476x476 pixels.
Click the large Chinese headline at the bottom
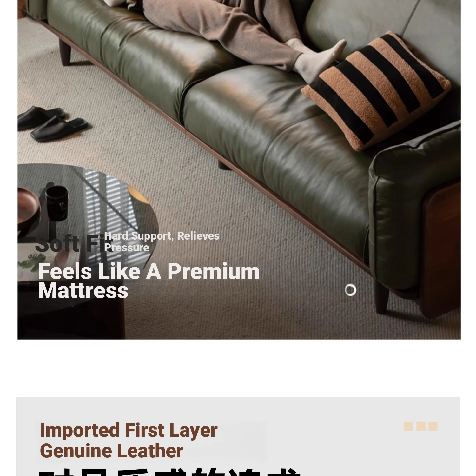pyautogui.click(x=170, y=472)
